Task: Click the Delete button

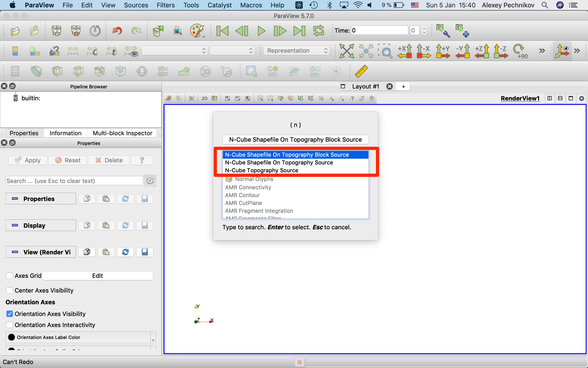Action: [109, 160]
